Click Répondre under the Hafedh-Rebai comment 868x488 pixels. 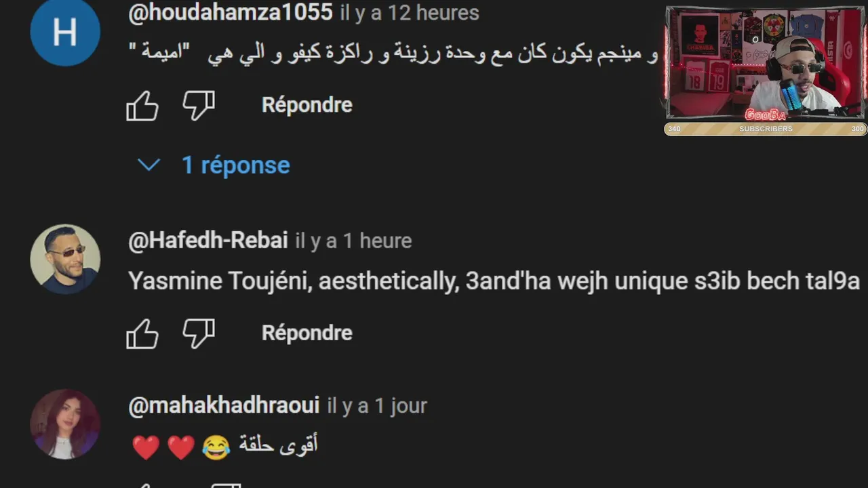pos(307,333)
